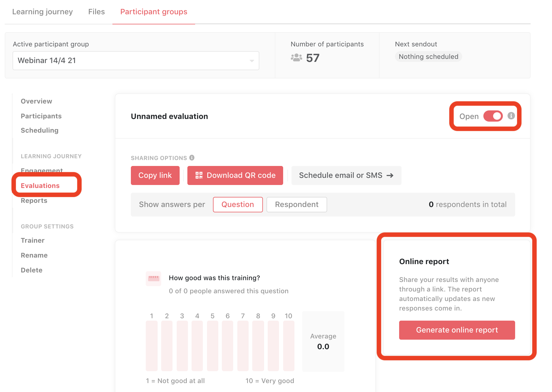
Task: Click the info icon next to Open toggle
Action: [x=511, y=116]
